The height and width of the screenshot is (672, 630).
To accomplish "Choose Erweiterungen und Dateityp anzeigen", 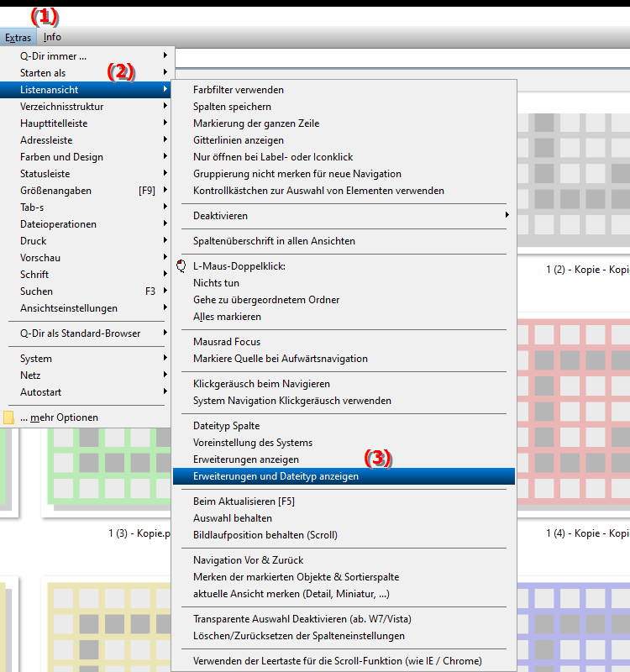I will click(x=344, y=476).
